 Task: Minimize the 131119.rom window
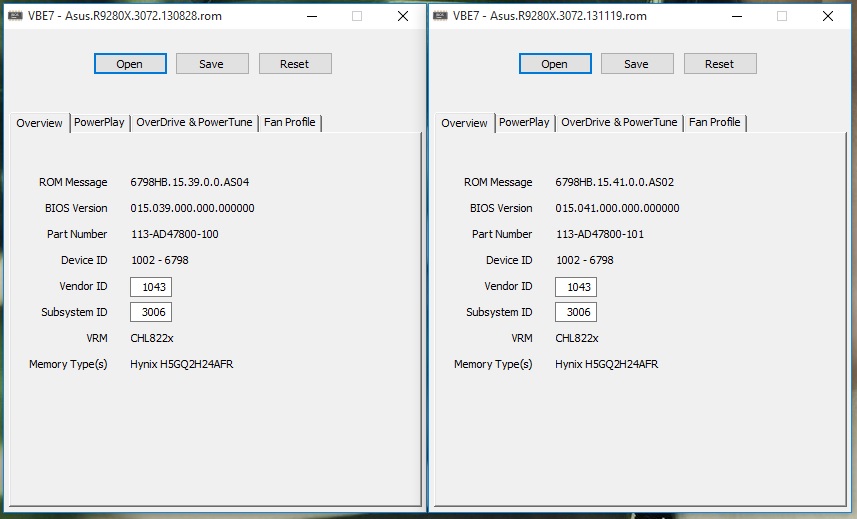737,16
